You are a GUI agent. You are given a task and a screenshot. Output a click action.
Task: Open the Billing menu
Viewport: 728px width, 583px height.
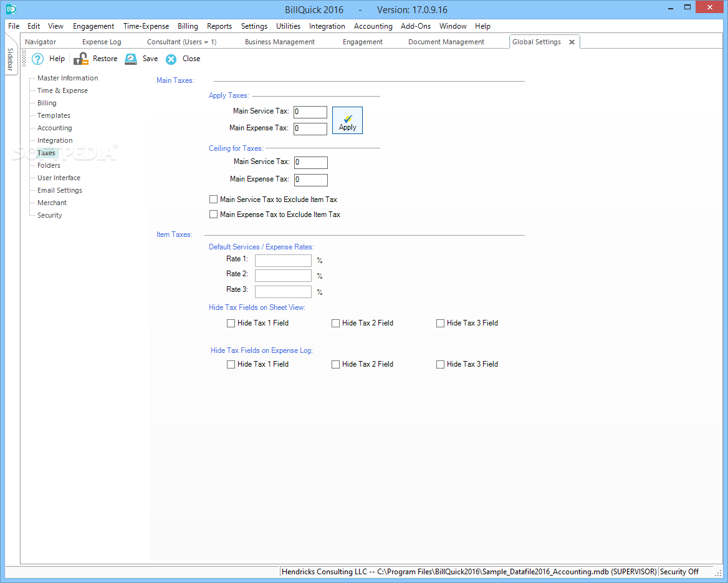coord(188,26)
